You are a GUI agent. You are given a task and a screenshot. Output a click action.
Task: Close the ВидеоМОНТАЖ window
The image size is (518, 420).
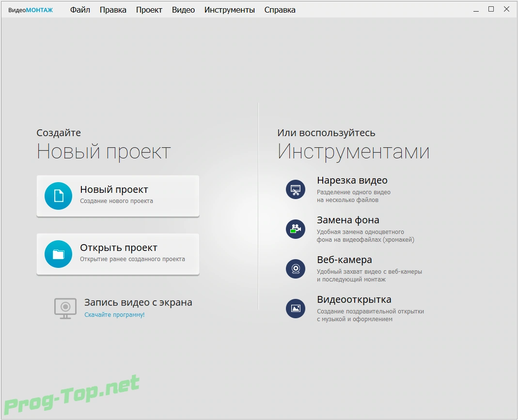506,9
